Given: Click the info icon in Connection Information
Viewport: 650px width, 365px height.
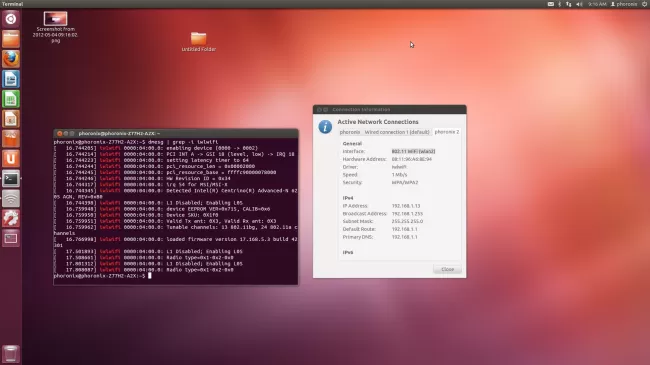Looking at the screenshot, I should tap(325, 127).
